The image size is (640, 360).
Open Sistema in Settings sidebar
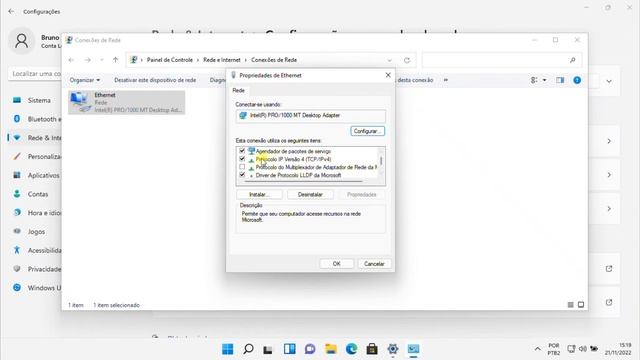click(x=35, y=100)
